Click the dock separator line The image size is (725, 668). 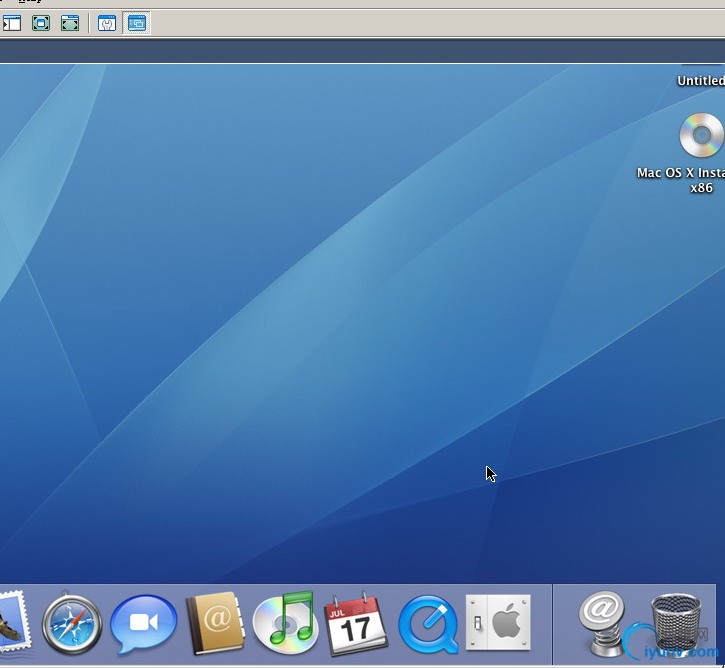553,624
